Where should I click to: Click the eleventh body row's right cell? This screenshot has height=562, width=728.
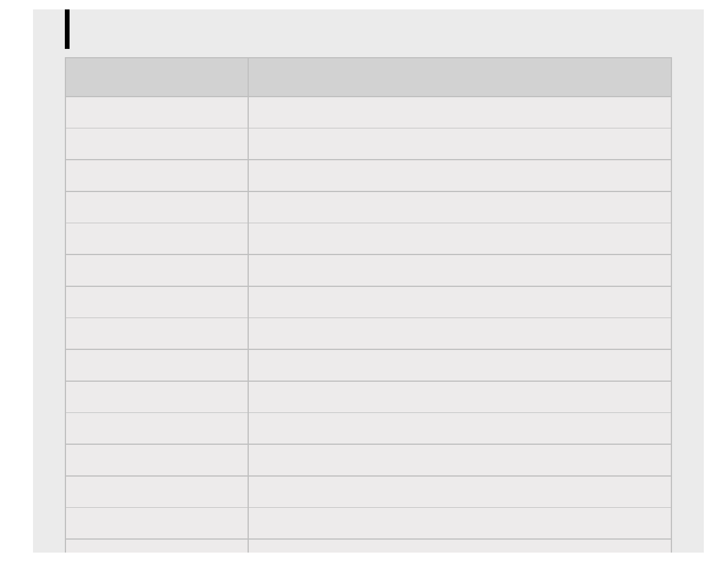pos(460,428)
